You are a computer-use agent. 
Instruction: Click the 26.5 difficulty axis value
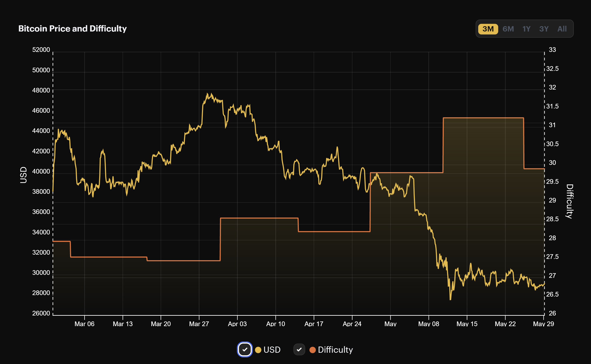point(552,294)
